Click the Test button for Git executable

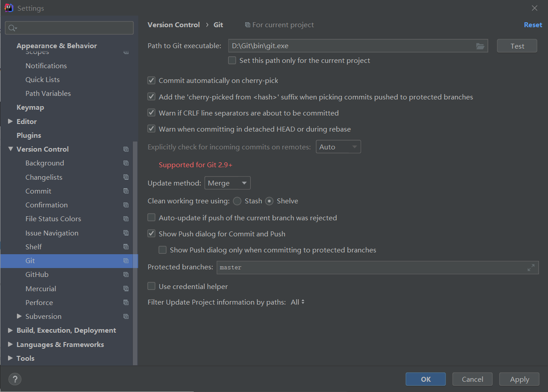pos(517,46)
